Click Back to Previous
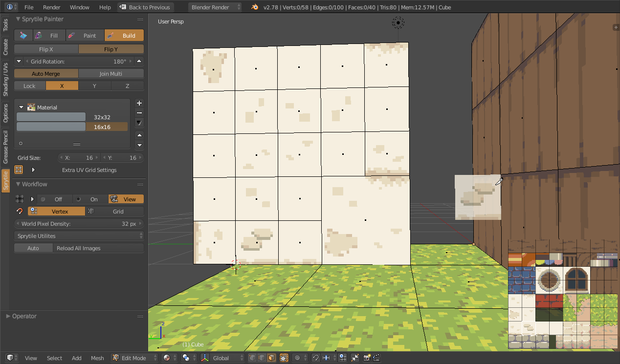The height and width of the screenshot is (364, 620). click(145, 7)
